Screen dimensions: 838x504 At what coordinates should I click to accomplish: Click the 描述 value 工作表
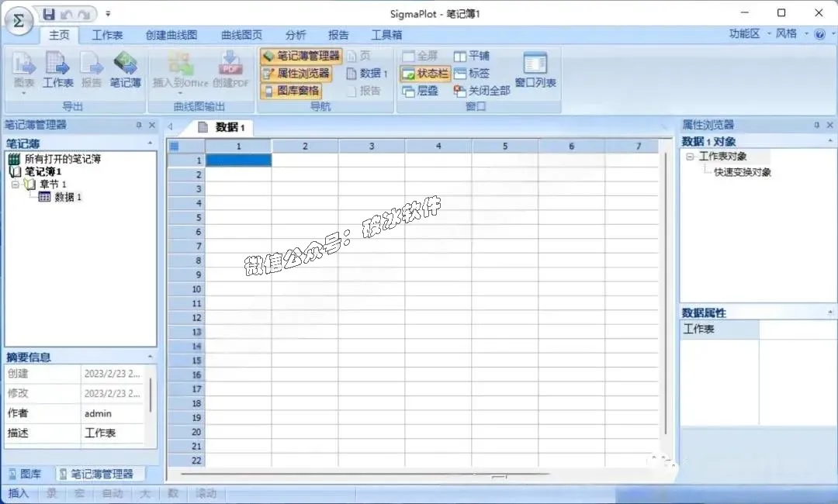click(113, 433)
